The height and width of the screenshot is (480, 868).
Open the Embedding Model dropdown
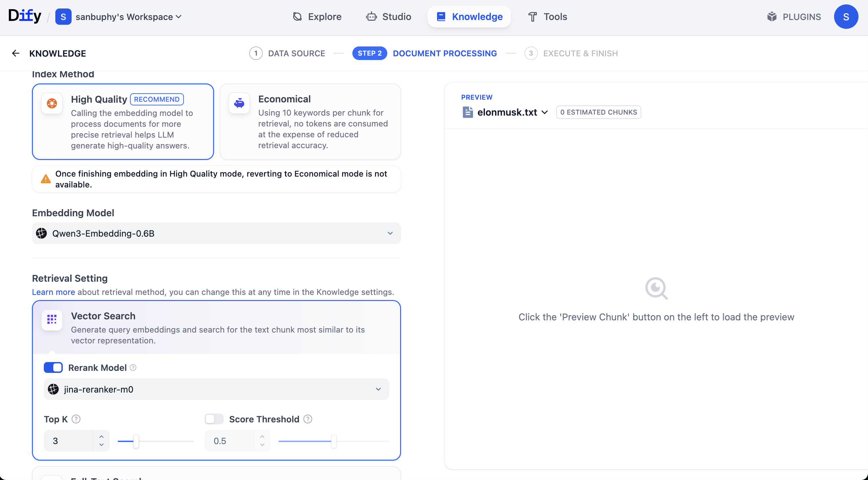click(216, 233)
